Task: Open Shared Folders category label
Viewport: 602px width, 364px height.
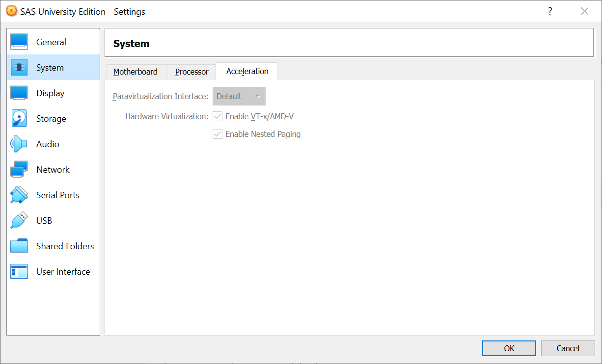Action: 65,246
